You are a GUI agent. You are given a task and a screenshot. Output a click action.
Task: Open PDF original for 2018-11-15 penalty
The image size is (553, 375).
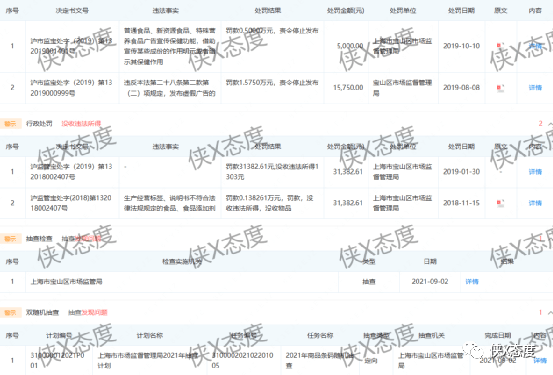pos(500,203)
